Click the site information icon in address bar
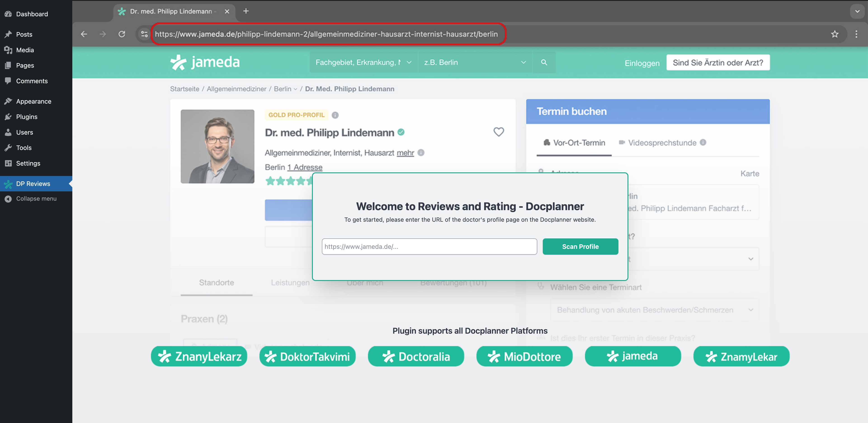868x423 pixels. (144, 34)
